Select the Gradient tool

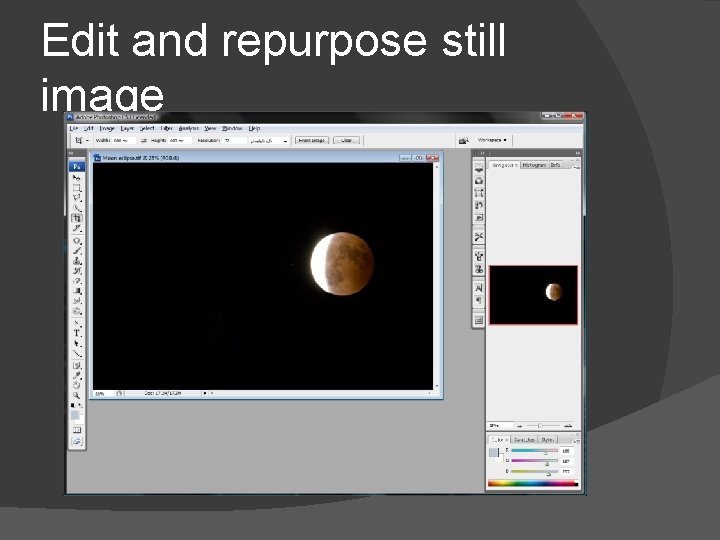(77, 291)
